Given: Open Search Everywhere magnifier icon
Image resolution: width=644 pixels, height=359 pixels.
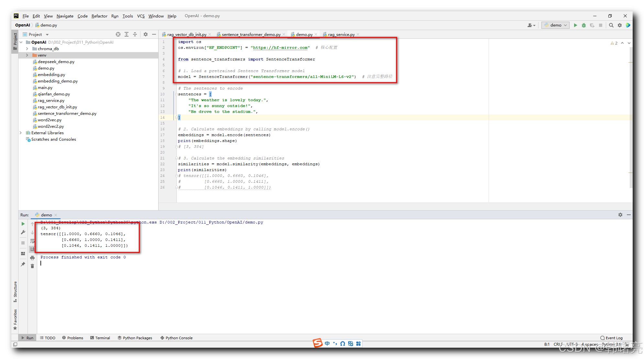Looking at the screenshot, I should [611, 25].
